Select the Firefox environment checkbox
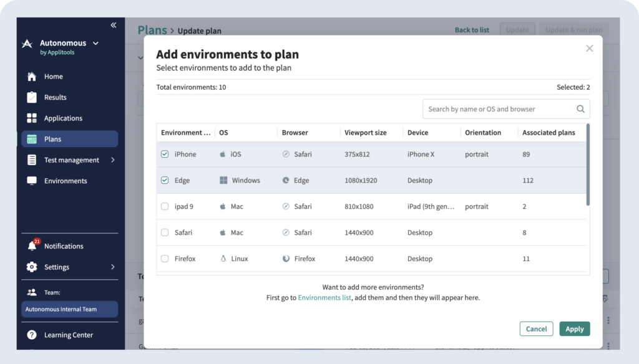The height and width of the screenshot is (364, 639). tap(165, 259)
